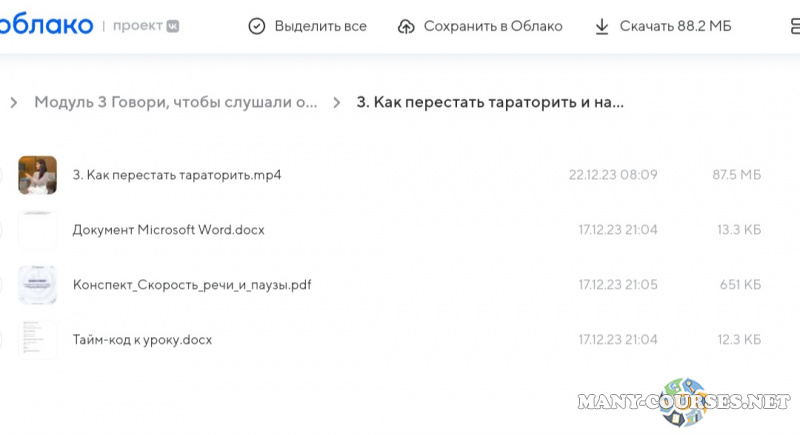The width and height of the screenshot is (800, 435).
Task: Click the circled checkmark icon for Выделить все
Action: point(257,27)
